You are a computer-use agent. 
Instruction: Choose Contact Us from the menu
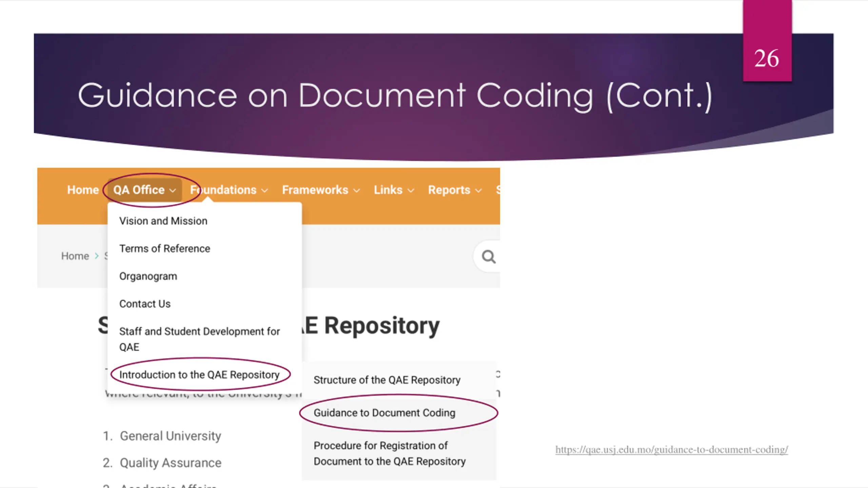click(145, 304)
